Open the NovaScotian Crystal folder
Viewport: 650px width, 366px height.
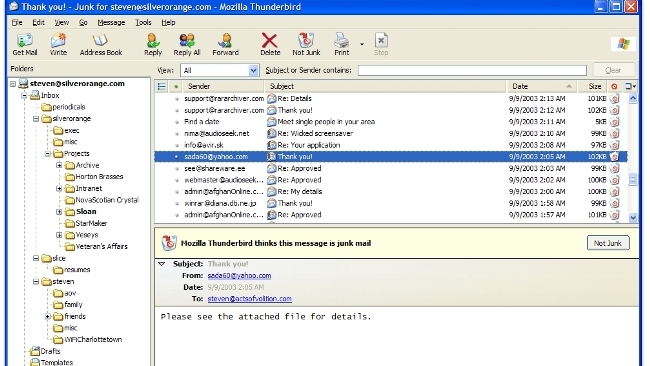[107, 200]
